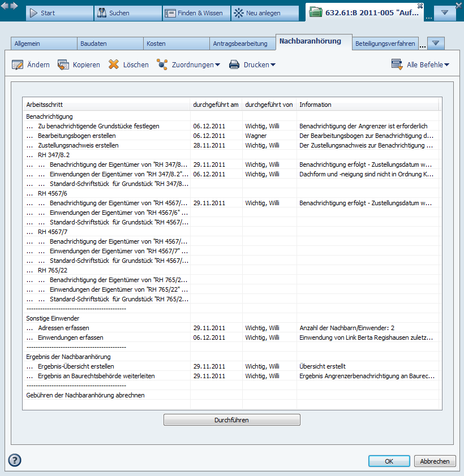Select the Bearbeitungsbogen erstellen row
This screenshot has height=476, width=464.
pyautogui.click(x=77, y=136)
